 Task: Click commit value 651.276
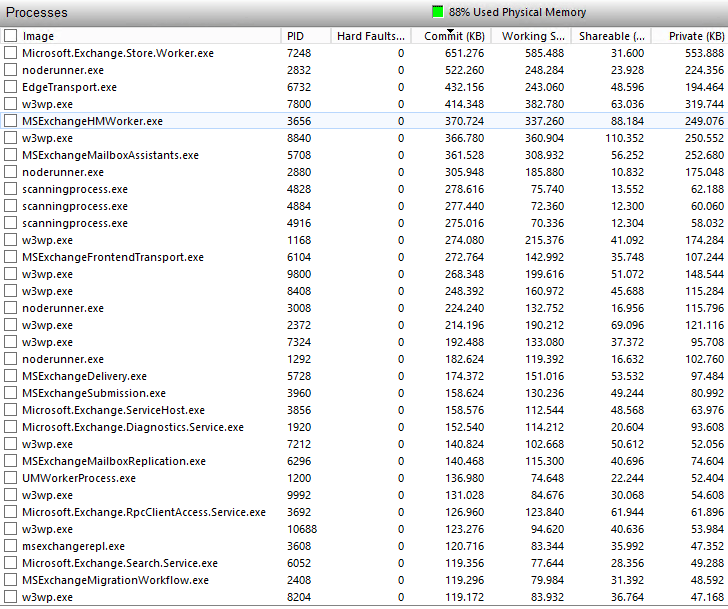tap(464, 53)
